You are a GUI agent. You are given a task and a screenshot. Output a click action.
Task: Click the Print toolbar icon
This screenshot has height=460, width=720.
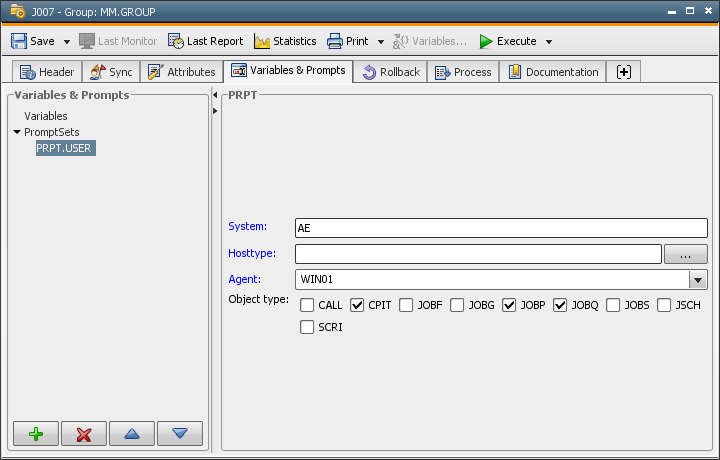pyautogui.click(x=336, y=41)
